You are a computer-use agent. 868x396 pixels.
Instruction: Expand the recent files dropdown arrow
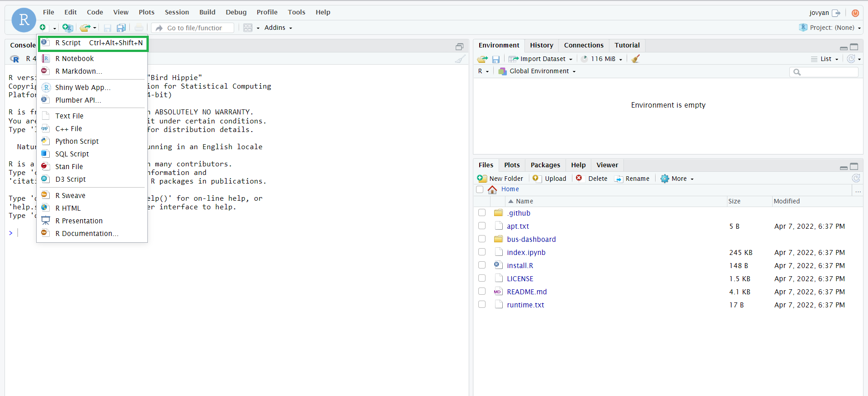point(95,28)
